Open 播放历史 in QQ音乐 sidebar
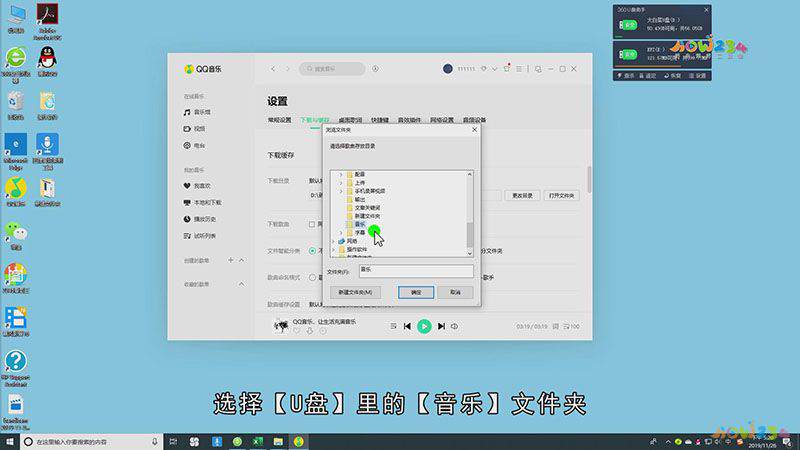The height and width of the screenshot is (450, 800). point(199,219)
